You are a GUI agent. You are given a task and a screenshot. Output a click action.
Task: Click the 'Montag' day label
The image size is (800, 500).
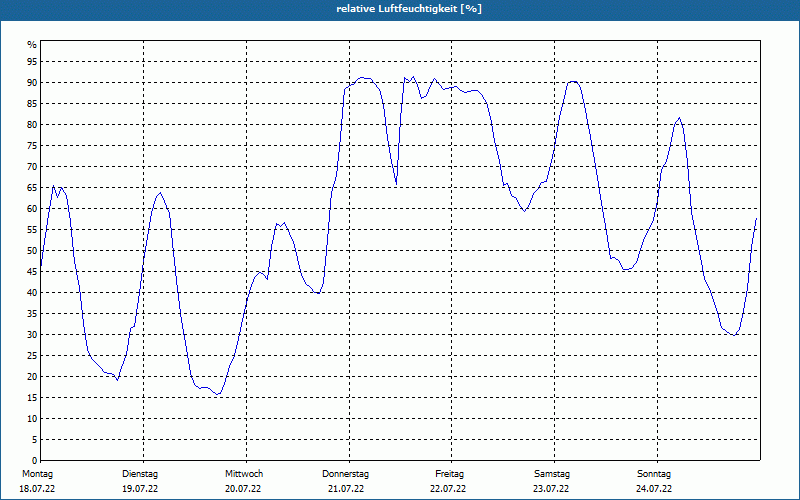pos(38,474)
